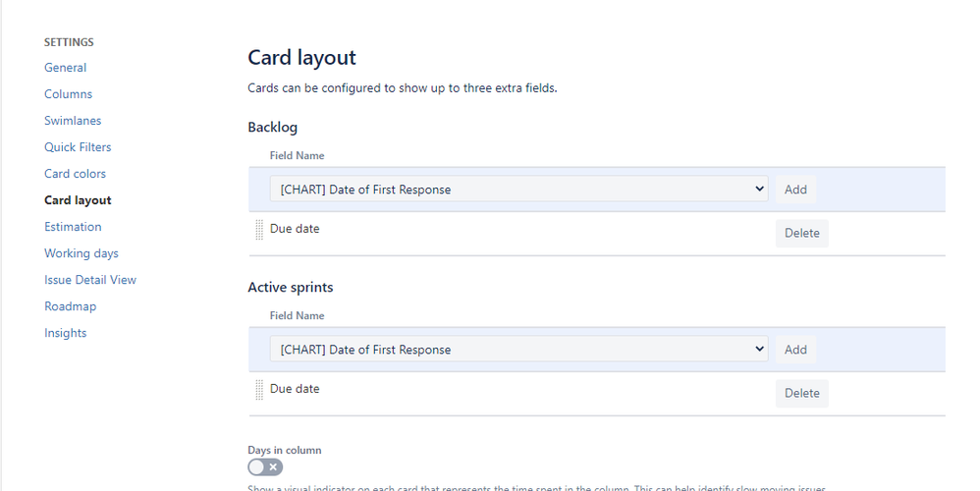Image resolution: width=980 pixels, height=491 pixels.
Task: Add the selected field to Backlog
Action: pos(795,190)
